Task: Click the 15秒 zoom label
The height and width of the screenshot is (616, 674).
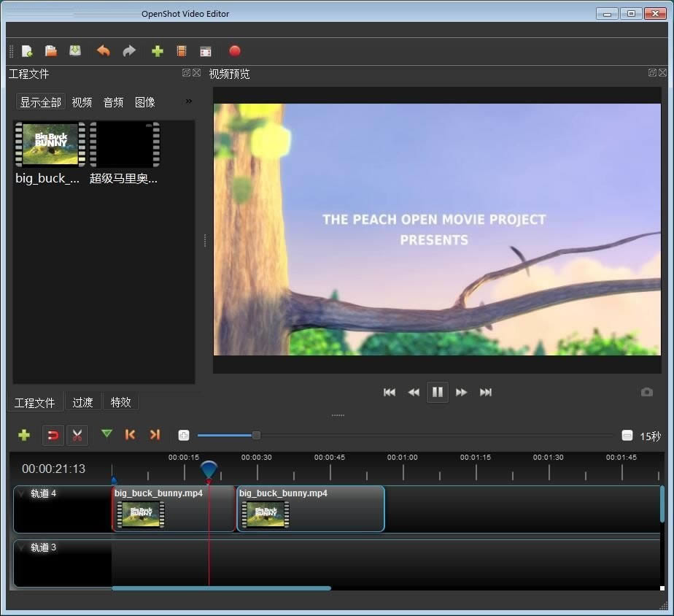Action: pyautogui.click(x=651, y=436)
